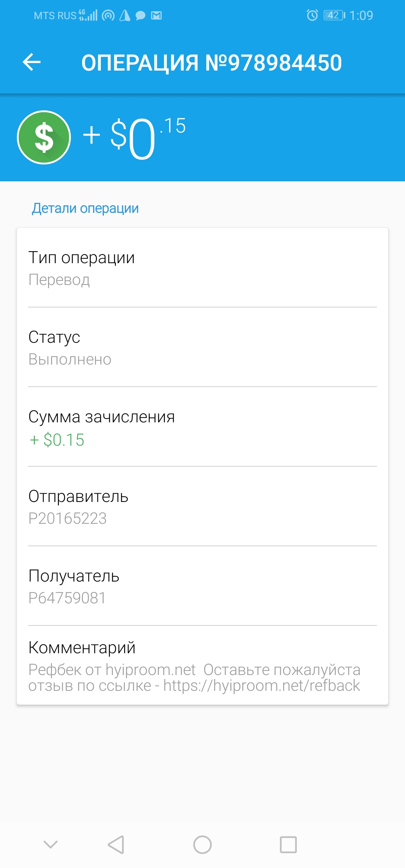Tap the back arrow in the header
This screenshot has height=868, width=405.
[x=31, y=62]
